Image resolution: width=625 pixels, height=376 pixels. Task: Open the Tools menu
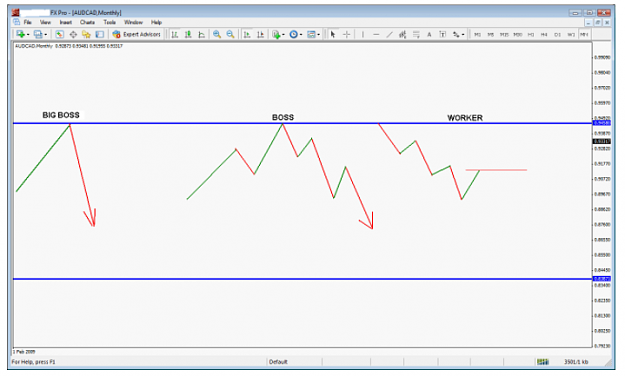pos(110,22)
